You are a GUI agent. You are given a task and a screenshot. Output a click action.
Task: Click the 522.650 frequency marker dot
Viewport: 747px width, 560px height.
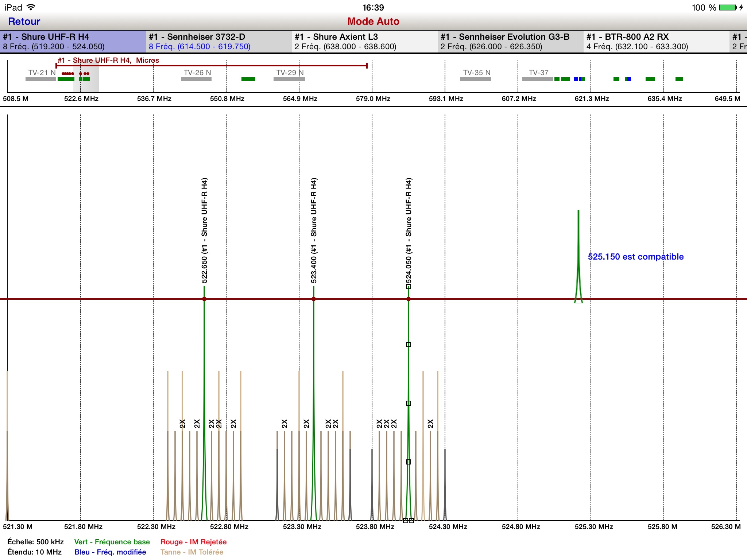click(x=204, y=299)
